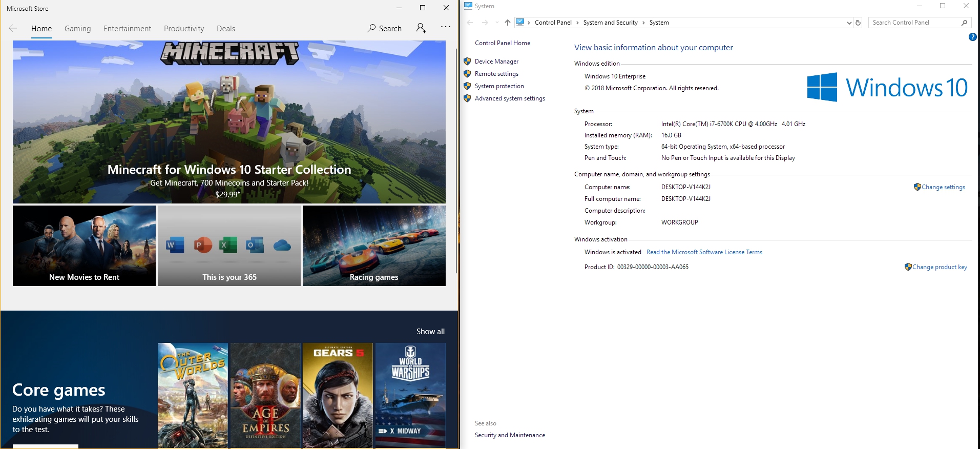This screenshot has width=980, height=449.
Task: Open the New Movies to Rent tile
Action: coord(84,246)
